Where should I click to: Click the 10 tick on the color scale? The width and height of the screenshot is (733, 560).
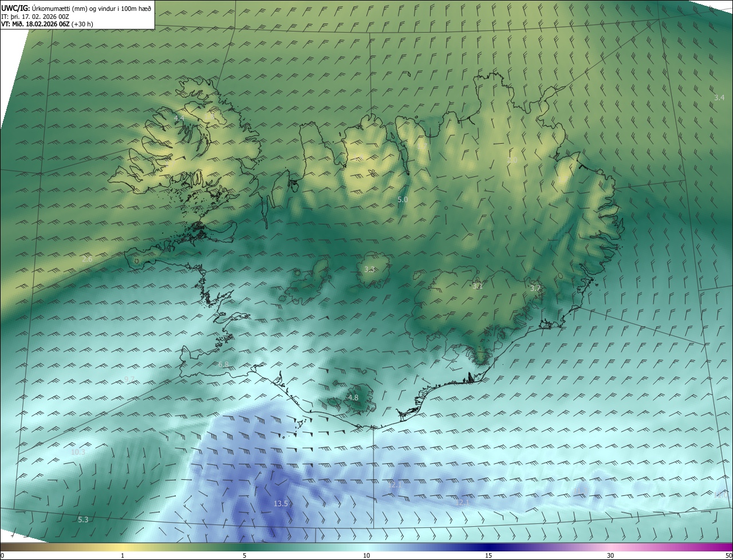(x=366, y=555)
